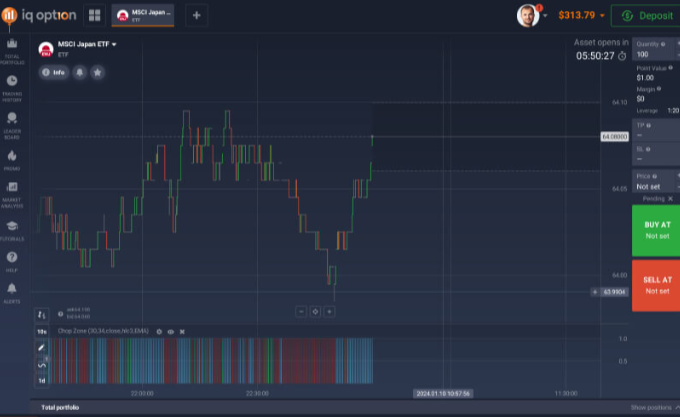Viewport: 680px width, 417px height.
Task: Remove the Chop Zone indicator
Action: tap(182, 330)
